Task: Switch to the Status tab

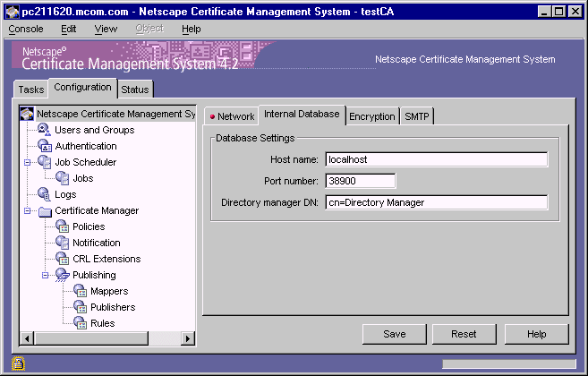Action: pos(135,90)
